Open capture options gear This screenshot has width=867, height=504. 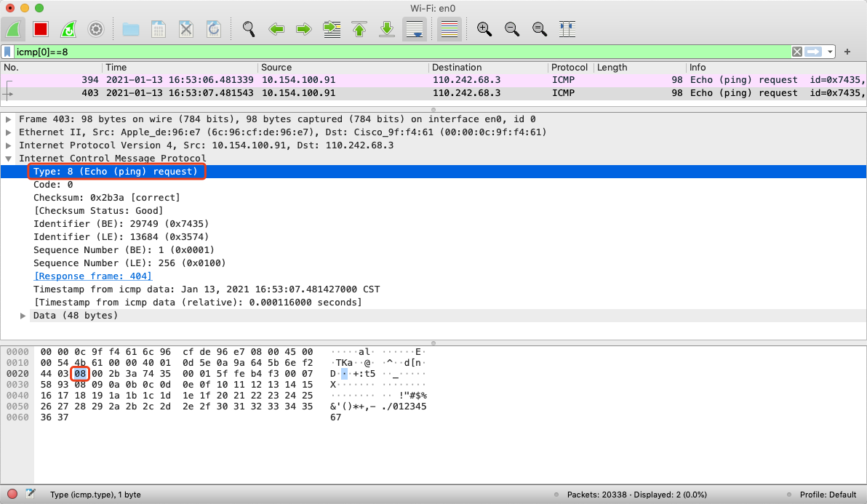(x=96, y=29)
